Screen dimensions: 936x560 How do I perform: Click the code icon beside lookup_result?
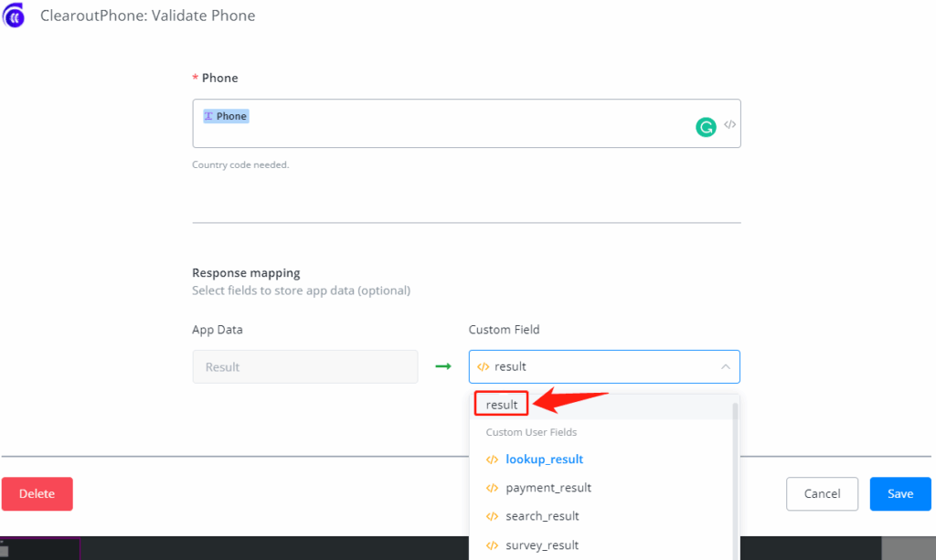492,460
